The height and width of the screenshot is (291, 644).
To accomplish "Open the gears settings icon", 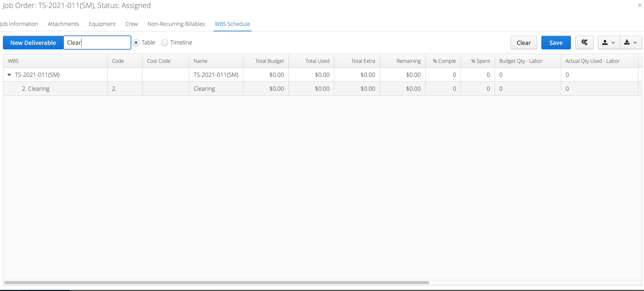I will [x=584, y=43].
